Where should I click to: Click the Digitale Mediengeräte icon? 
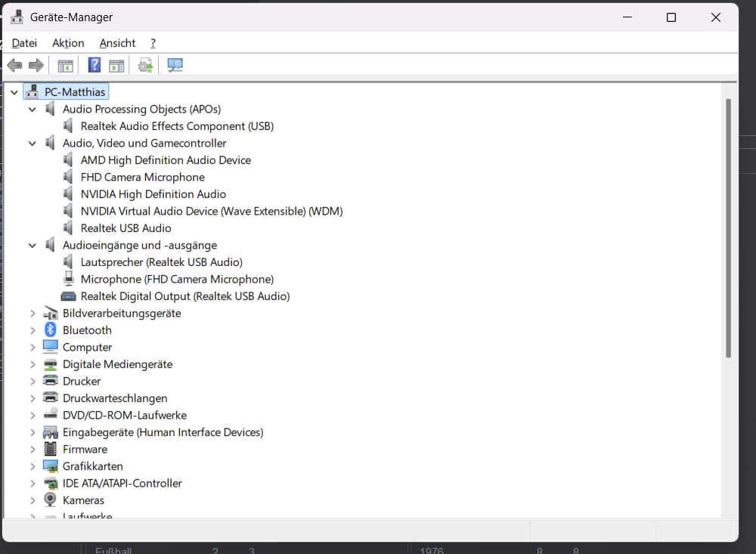coord(50,364)
